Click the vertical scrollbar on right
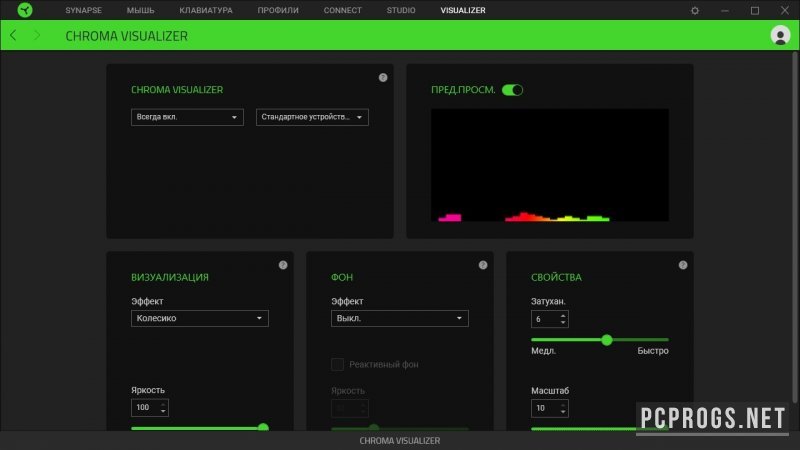Image resolution: width=800 pixels, height=450 pixels. [x=794, y=227]
